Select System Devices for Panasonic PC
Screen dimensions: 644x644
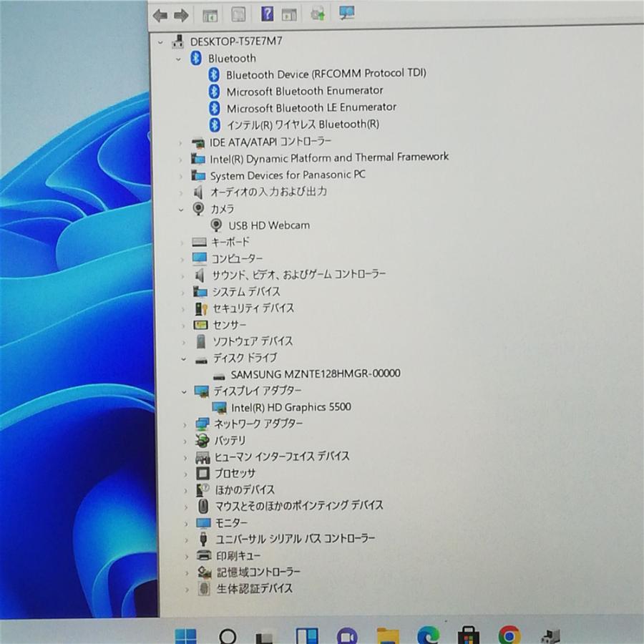288,175
